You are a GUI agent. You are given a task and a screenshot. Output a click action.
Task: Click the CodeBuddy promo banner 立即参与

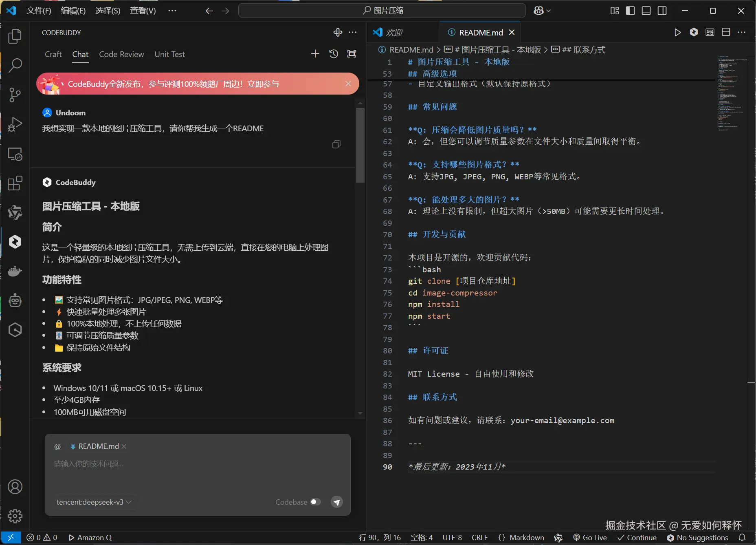[x=263, y=84]
